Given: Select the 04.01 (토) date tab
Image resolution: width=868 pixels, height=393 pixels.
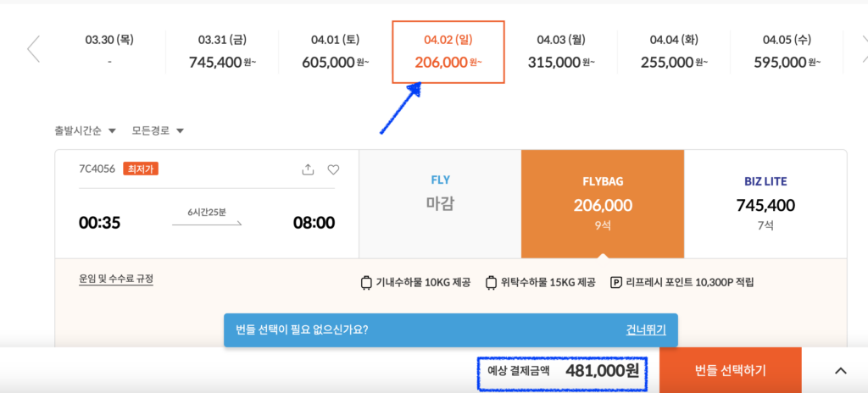Looking at the screenshot, I should [335, 52].
